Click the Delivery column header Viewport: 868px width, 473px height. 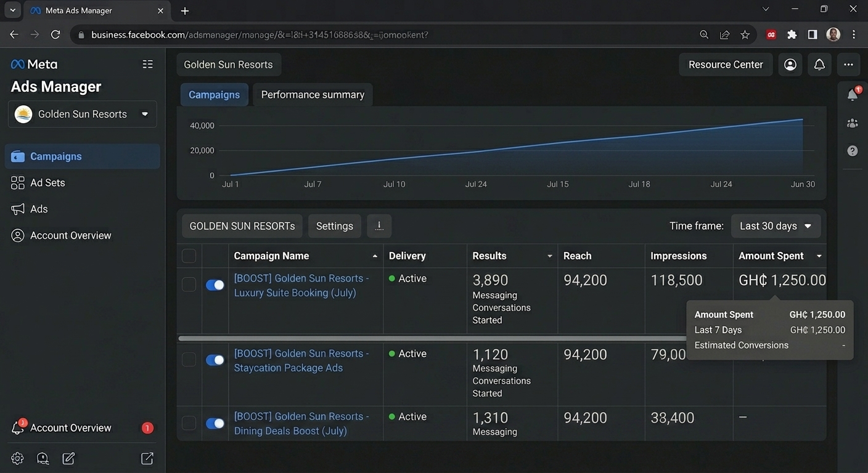tap(407, 256)
